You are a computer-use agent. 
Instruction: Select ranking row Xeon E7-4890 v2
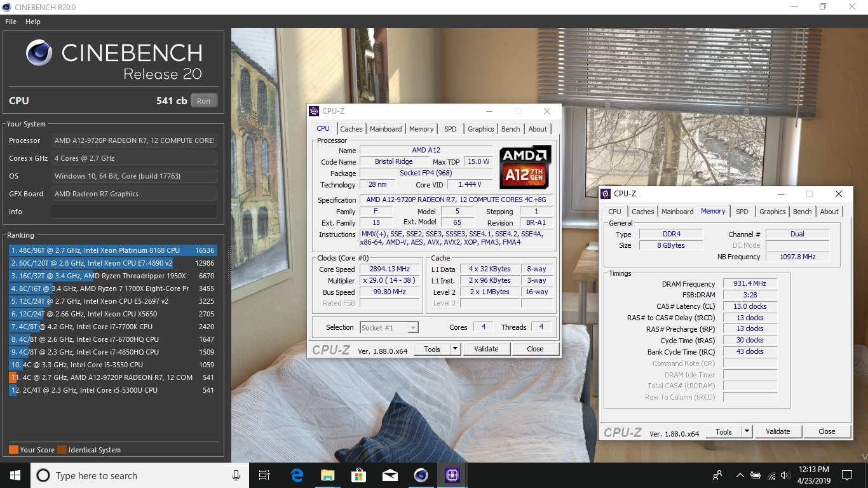click(x=113, y=263)
